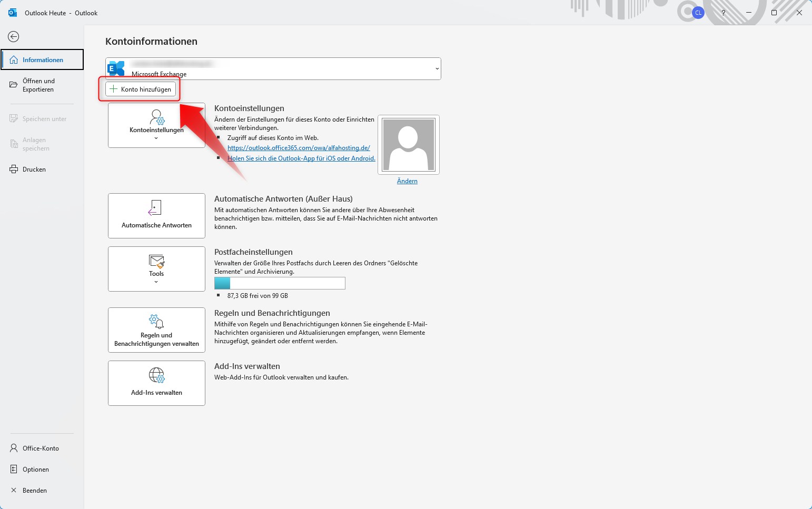
Task: Open Automatische Antworten settings
Action: tap(156, 216)
